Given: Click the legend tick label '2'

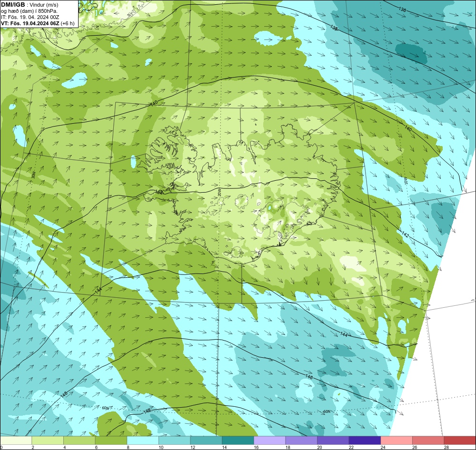Looking at the screenshot, I should click(33, 447).
